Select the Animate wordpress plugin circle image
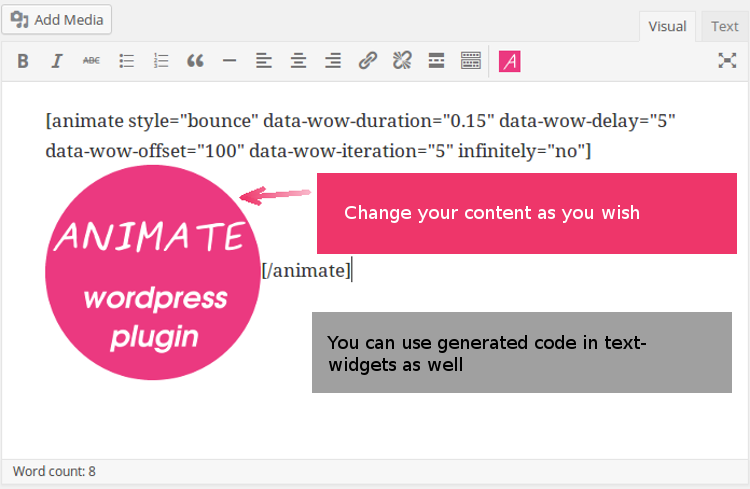Viewport: 750px width, 489px height. 153,273
